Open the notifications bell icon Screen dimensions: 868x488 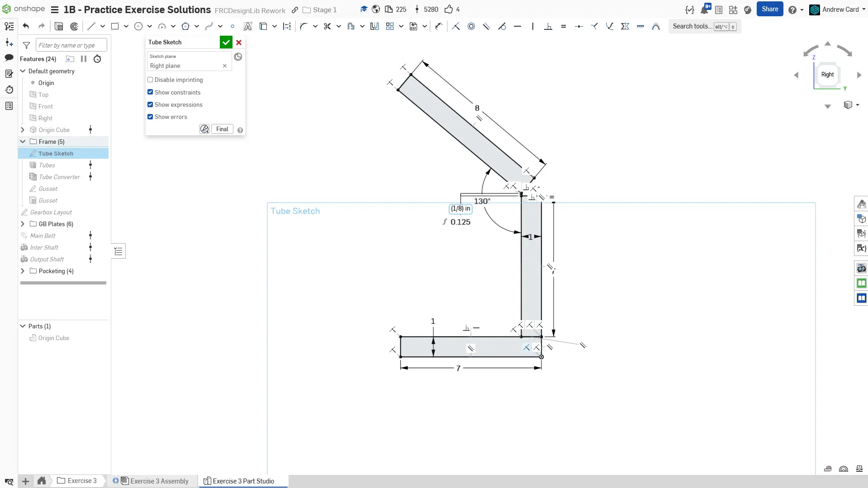[x=704, y=9]
